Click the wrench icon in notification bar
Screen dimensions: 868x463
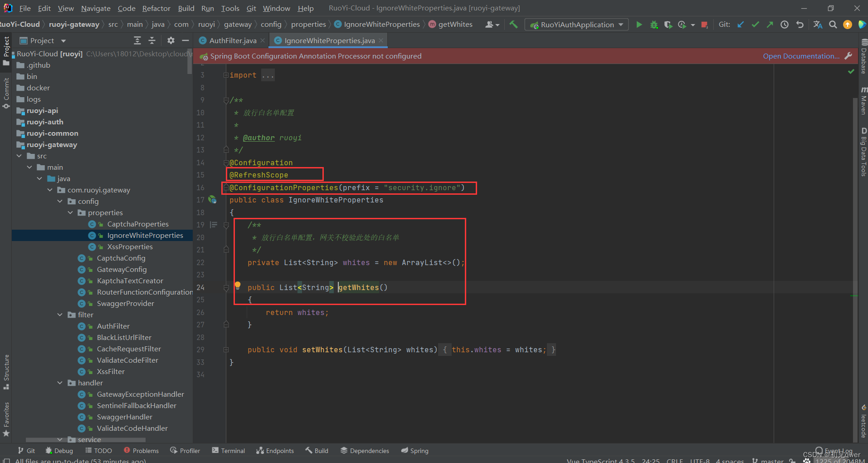tap(848, 56)
